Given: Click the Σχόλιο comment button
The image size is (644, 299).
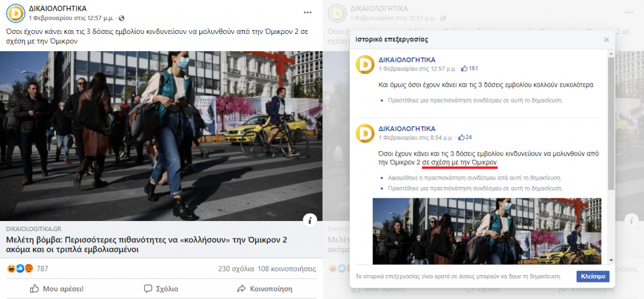Looking at the screenshot, I should coord(161,289).
